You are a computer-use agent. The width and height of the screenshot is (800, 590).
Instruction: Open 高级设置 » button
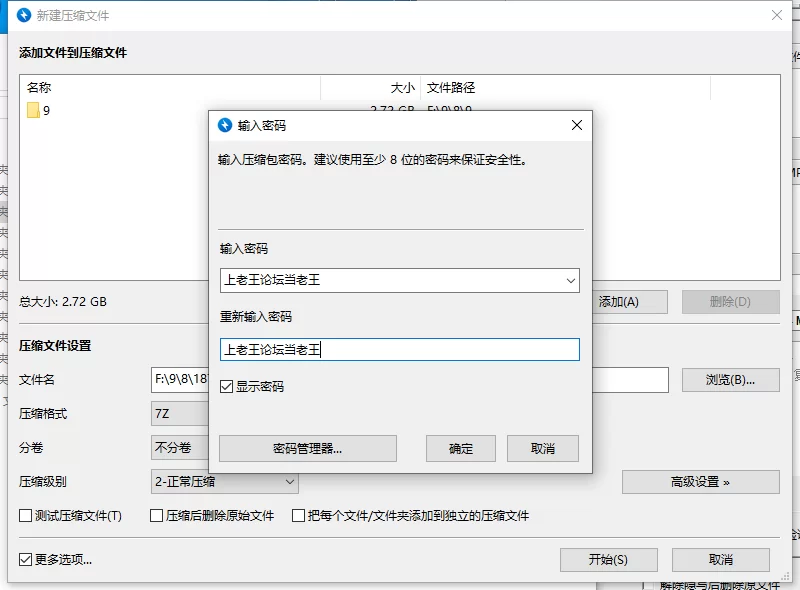coord(701,482)
